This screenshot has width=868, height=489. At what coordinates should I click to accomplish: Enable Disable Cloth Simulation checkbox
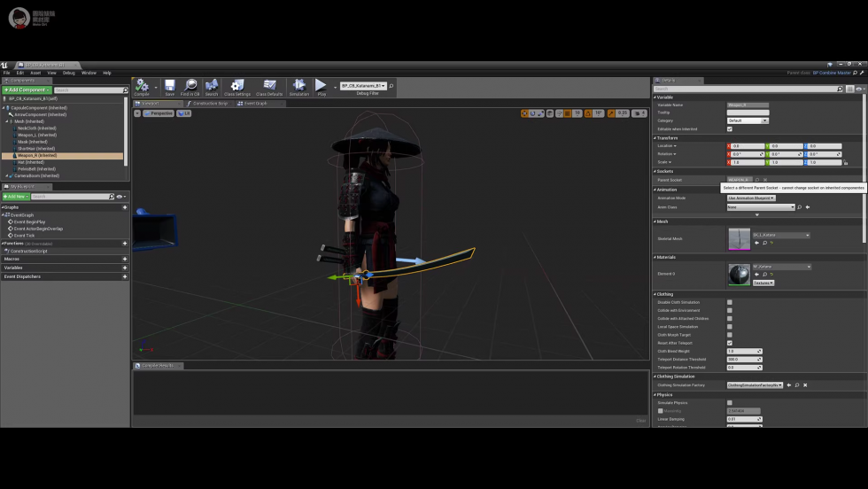(730, 302)
